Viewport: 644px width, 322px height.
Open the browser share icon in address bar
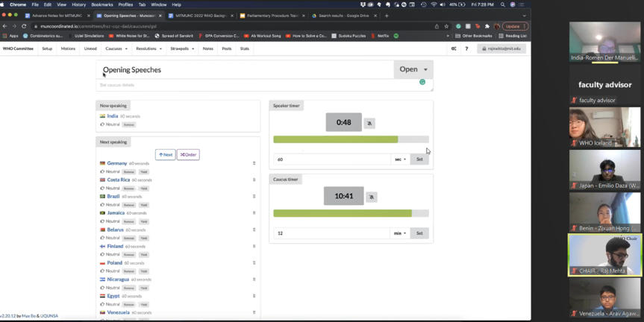coord(437,26)
